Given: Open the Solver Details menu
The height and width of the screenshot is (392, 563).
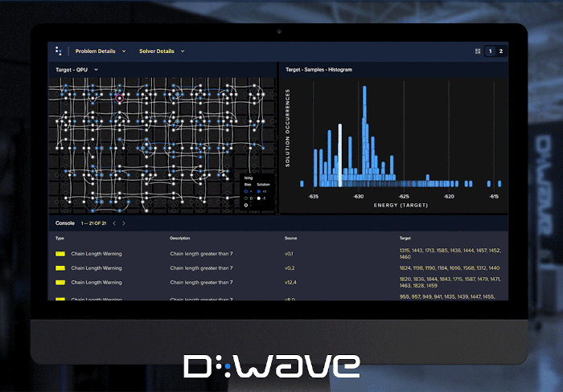Looking at the screenshot, I should click(157, 51).
